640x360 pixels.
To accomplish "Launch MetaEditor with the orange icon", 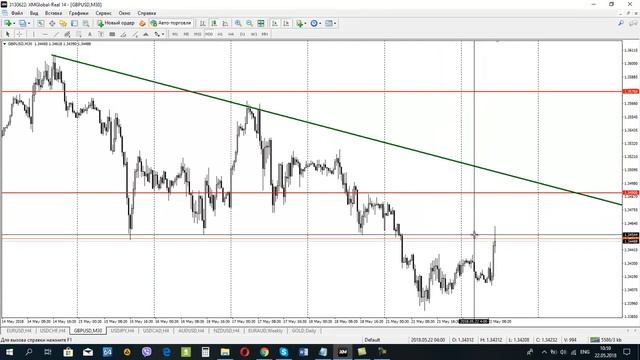I will (x=142, y=23).
